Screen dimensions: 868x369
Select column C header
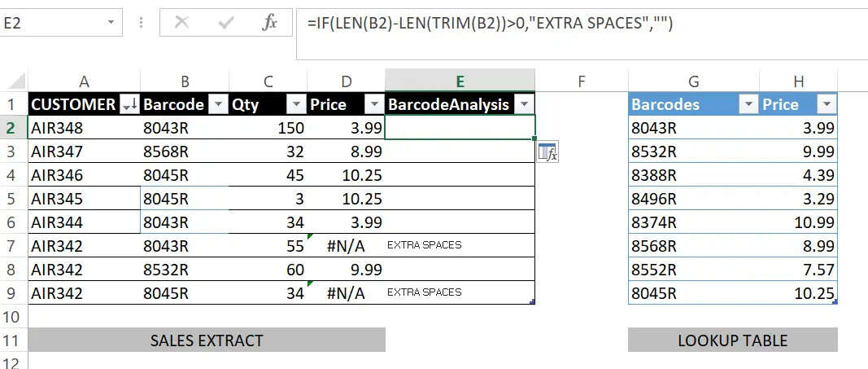pos(268,81)
